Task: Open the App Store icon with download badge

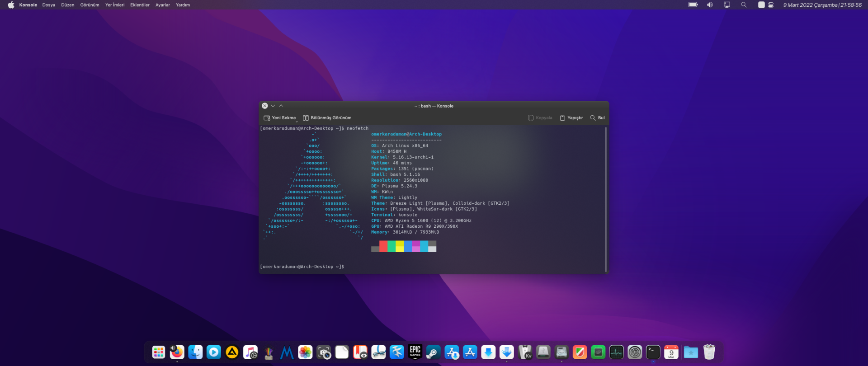Action: click(x=452, y=352)
